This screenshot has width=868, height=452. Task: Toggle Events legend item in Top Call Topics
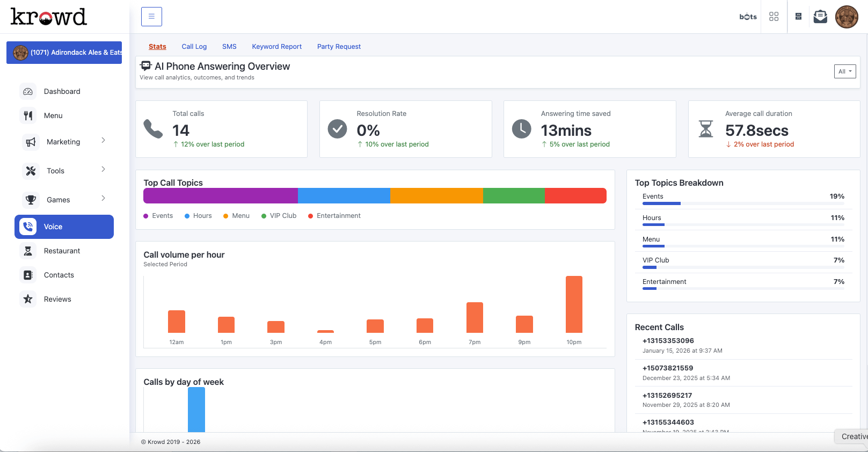158,216
